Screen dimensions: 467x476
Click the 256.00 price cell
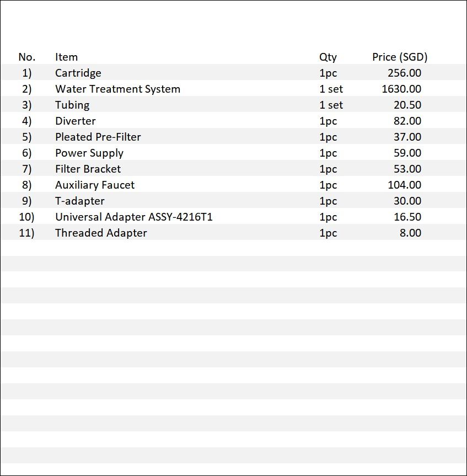click(404, 73)
